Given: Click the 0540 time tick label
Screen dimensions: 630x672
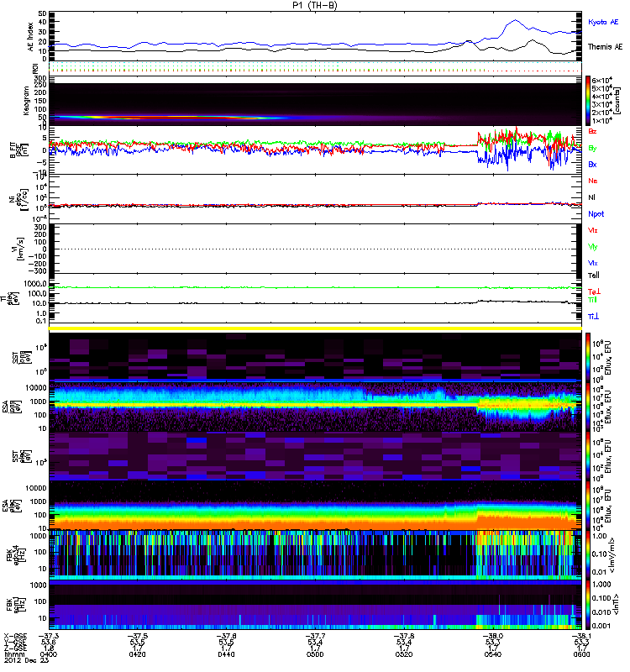Looking at the screenshot, I should coord(492,654).
